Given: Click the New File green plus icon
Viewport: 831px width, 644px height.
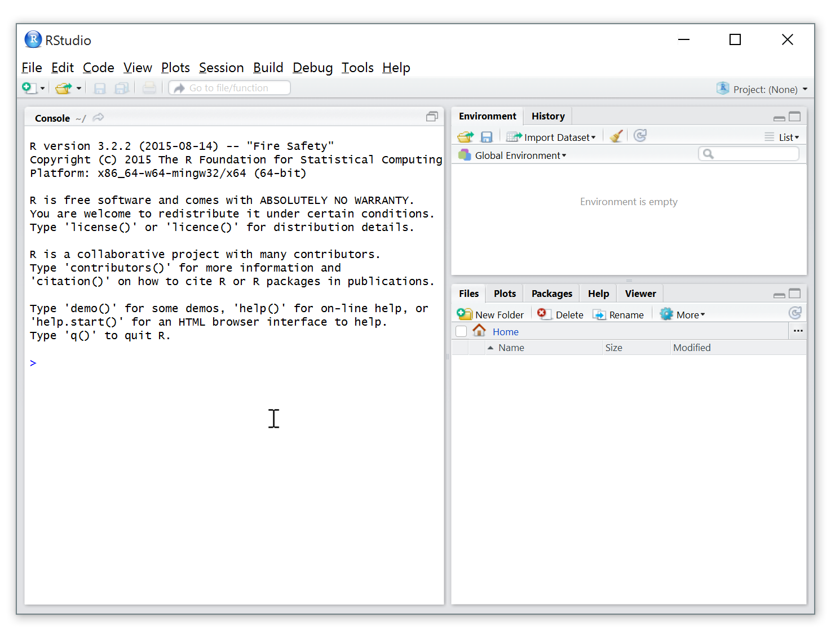Looking at the screenshot, I should point(29,88).
